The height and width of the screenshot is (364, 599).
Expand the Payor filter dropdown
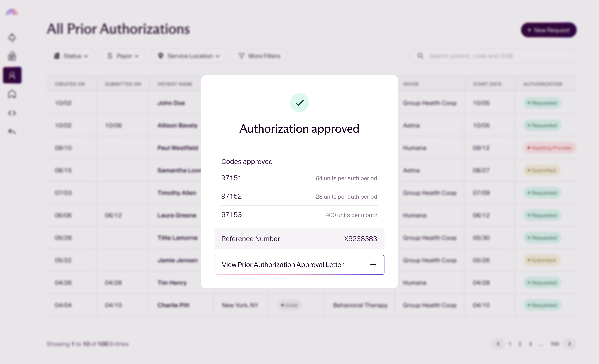coord(123,56)
